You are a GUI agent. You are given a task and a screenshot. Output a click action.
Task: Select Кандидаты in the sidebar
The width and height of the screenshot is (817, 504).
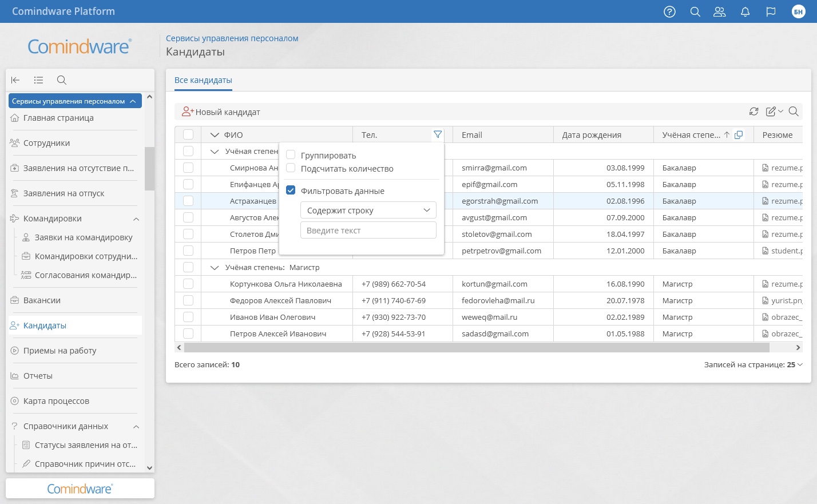[x=75, y=326]
